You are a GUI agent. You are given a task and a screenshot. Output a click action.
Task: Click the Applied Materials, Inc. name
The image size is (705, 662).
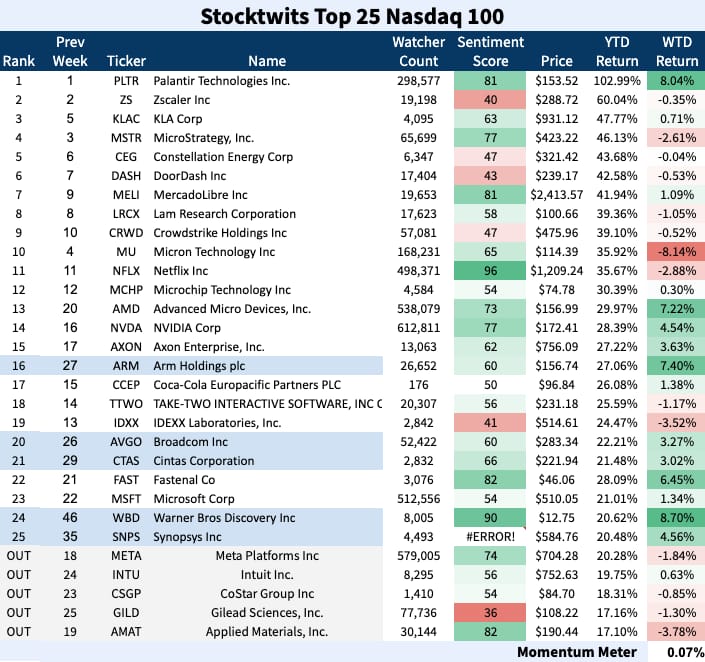pos(267,632)
